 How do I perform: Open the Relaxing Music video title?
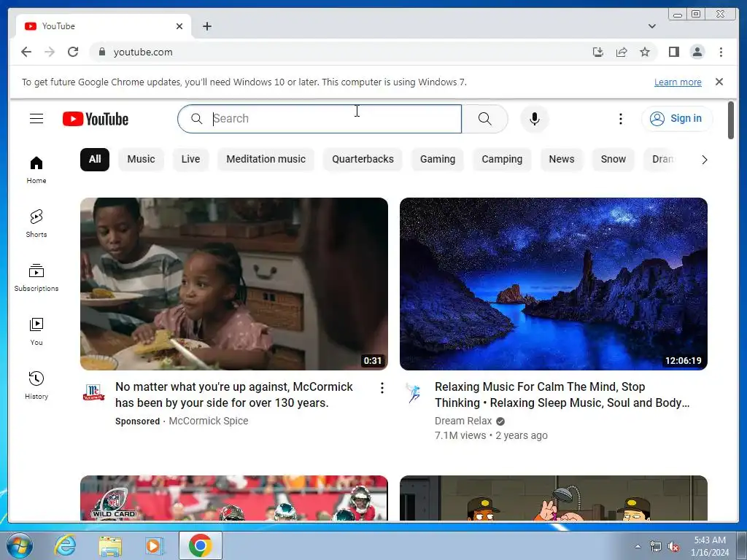pyautogui.click(x=562, y=394)
